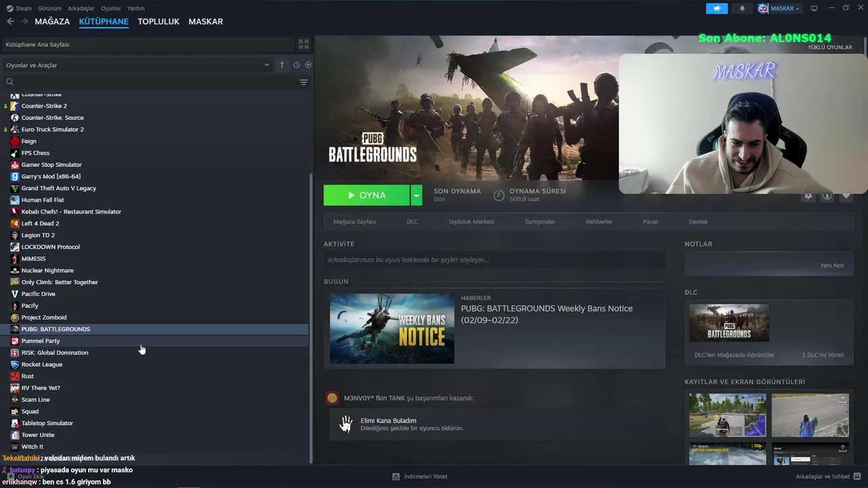Click 1 DLC'mi Yönet link

[823, 355]
